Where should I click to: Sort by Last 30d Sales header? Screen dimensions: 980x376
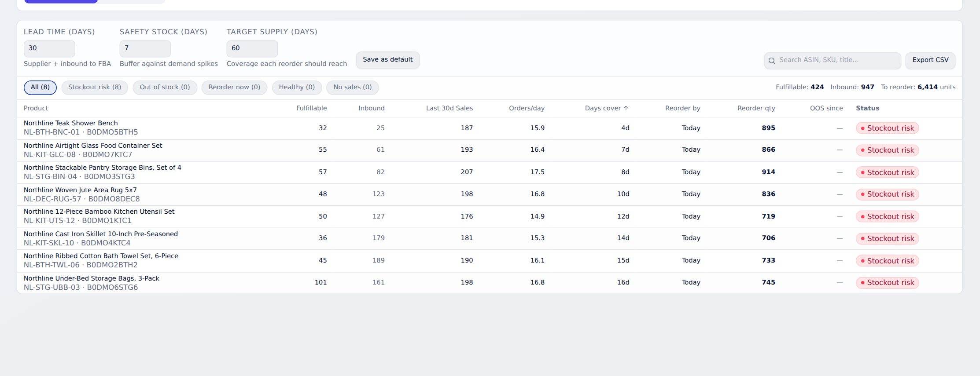tap(449, 108)
